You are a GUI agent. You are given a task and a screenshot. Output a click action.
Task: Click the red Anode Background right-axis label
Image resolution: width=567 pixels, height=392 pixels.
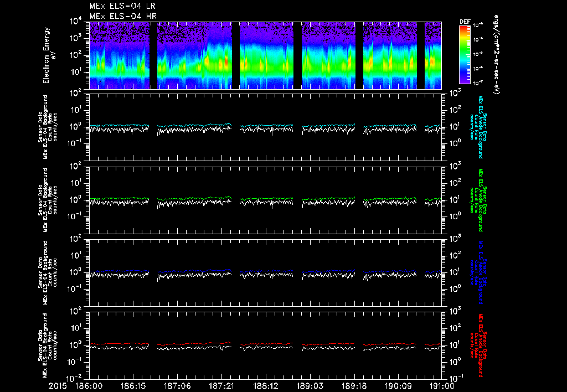[478, 345]
